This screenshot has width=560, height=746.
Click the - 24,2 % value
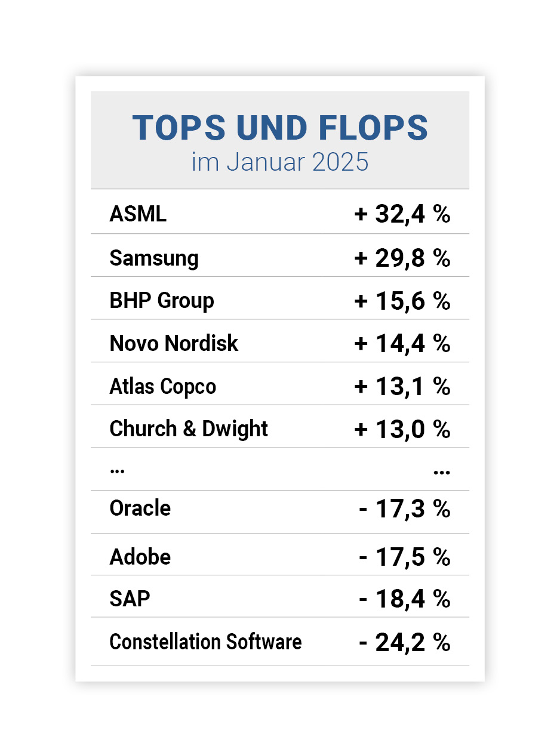(404, 642)
